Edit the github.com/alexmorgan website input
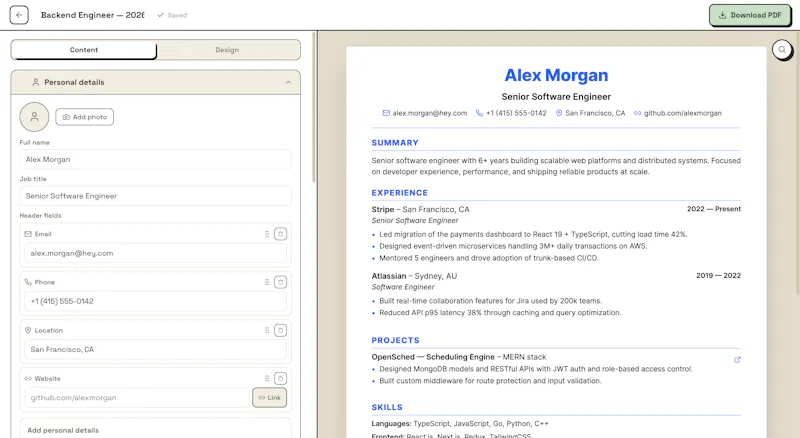Screen dimensions: 800x438 pyautogui.click(x=137, y=398)
